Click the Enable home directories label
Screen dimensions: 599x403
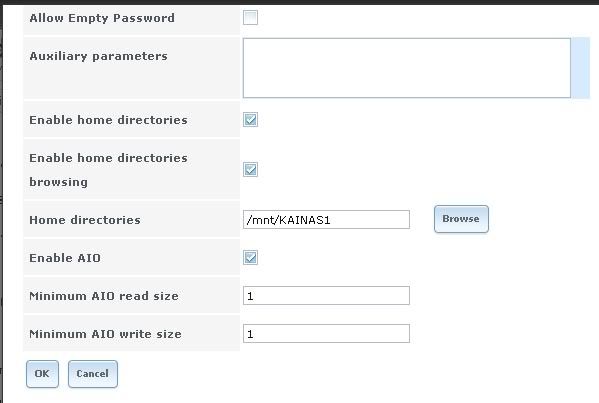[x=108, y=120]
